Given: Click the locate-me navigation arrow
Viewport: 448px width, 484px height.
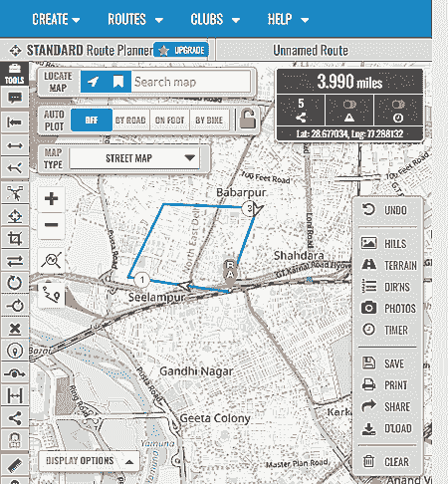Looking at the screenshot, I should pos(93,82).
